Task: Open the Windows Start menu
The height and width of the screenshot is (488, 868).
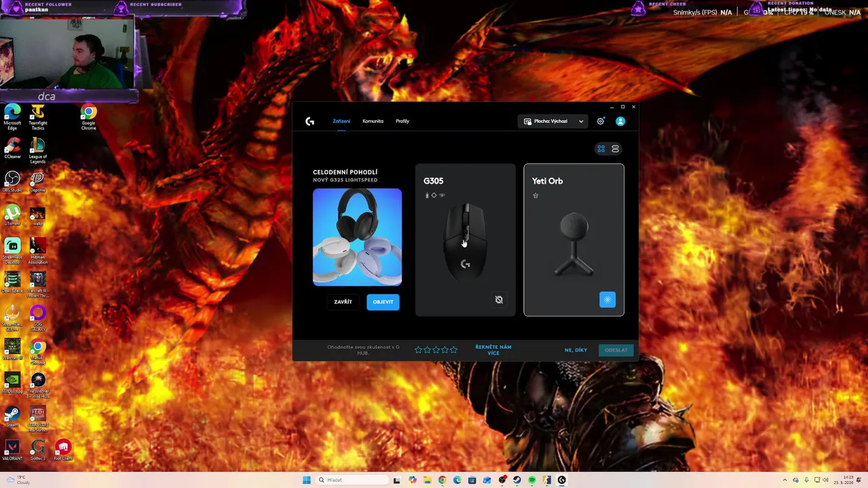Action: coord(307,480)
